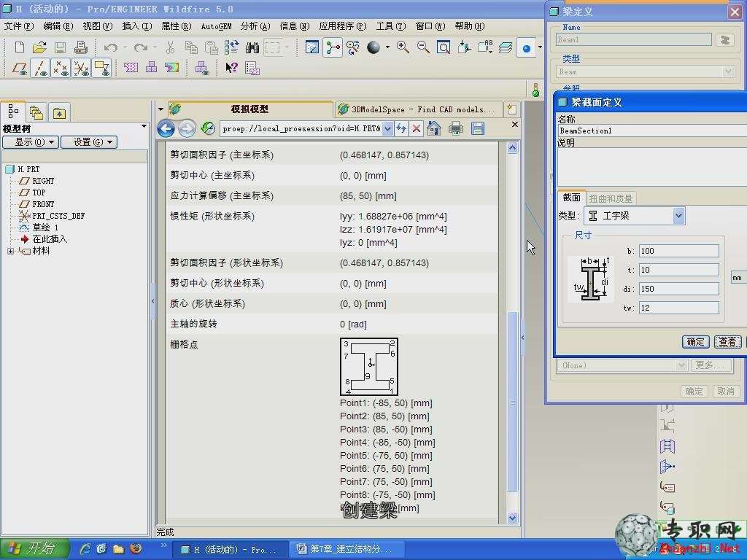Click the shaded sphere display icon
The height and width of the screenshot is (560, 747).
click(x=373, y=47)
